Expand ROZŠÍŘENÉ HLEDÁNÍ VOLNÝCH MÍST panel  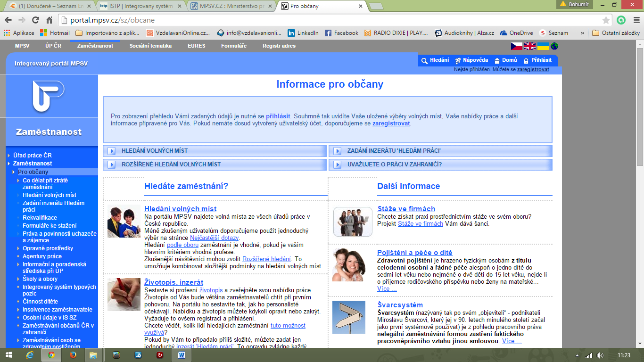[215, 165]
